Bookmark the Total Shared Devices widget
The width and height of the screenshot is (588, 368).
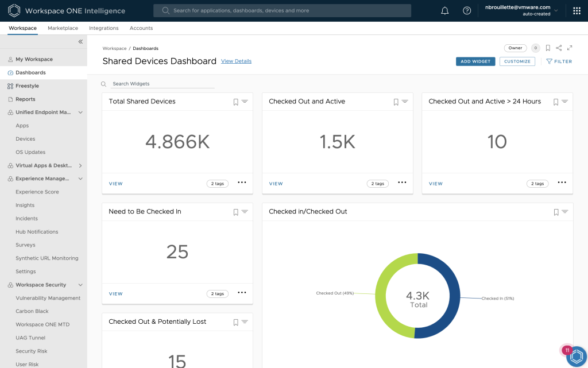pos(235,102)
